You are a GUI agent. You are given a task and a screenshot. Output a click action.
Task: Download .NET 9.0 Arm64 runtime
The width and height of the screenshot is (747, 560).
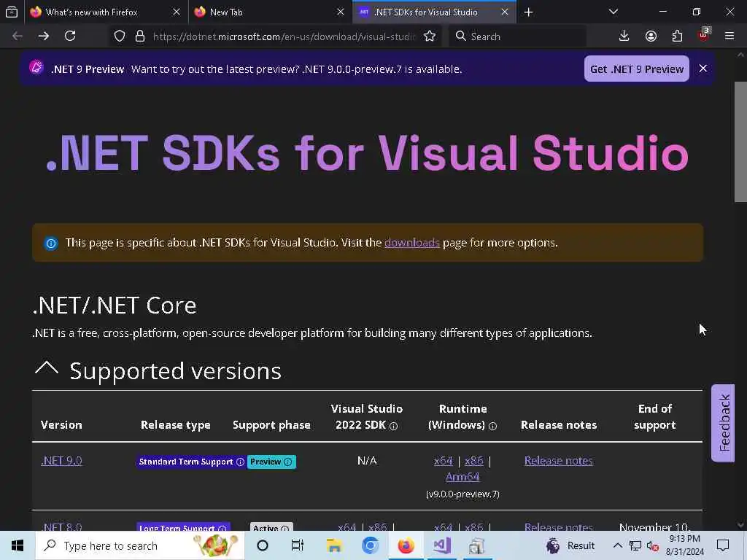pos(462,477)
